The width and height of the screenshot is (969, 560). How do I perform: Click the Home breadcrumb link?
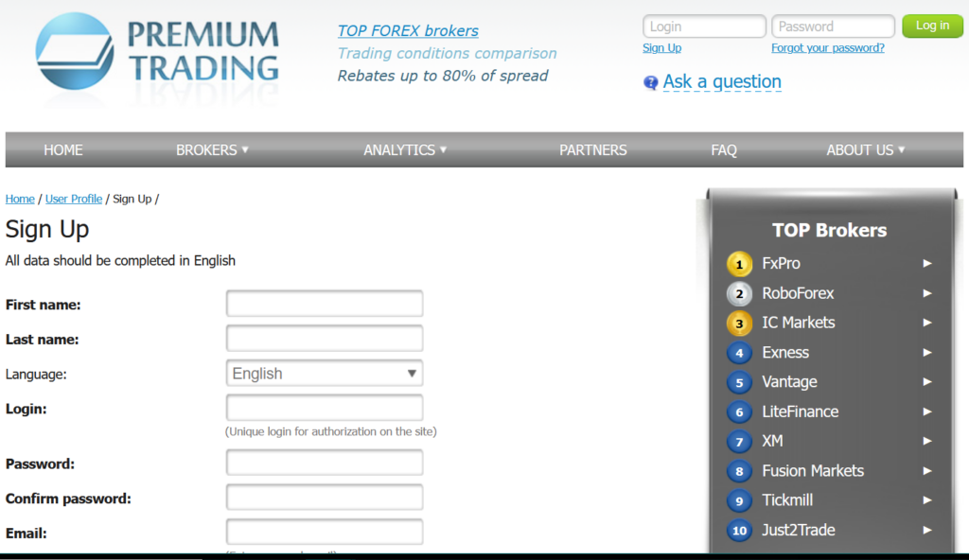[x=20, y=199]
